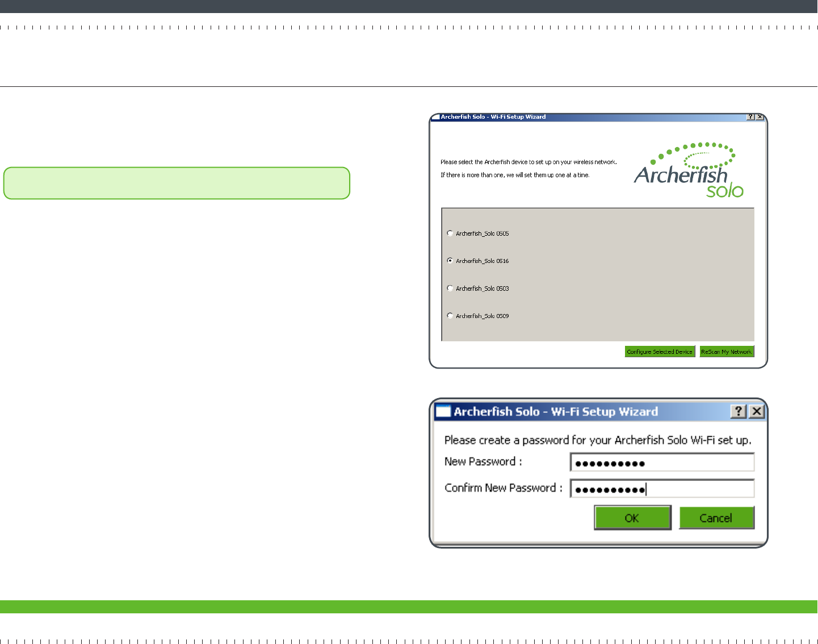Click the 'If there is more than one' text
The width and height of the screenshot is (818, 644).
point(515,175)
